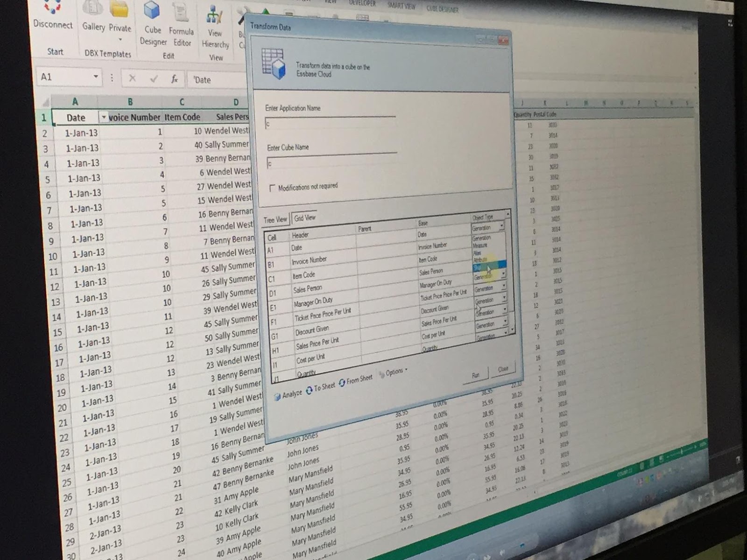Click the View Hierarchy icon
747x560 pixels.
pos(214,15)
